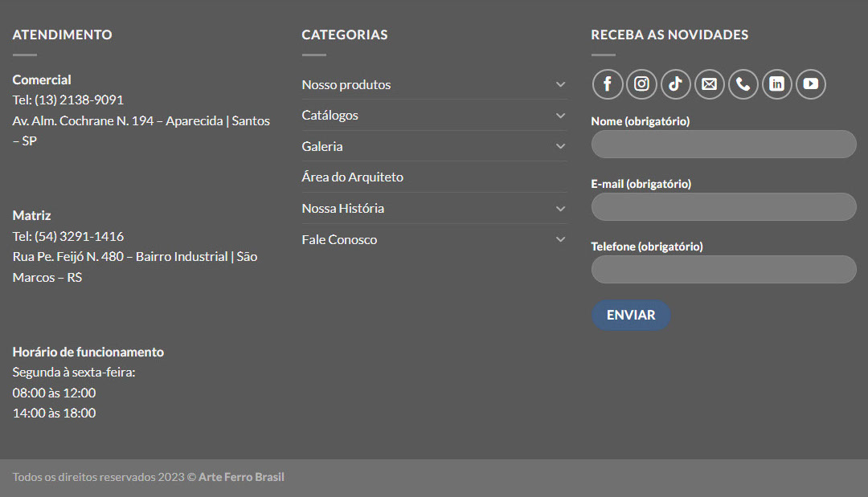
Task: Select the Telefone input field
Action: click(723, 269)
